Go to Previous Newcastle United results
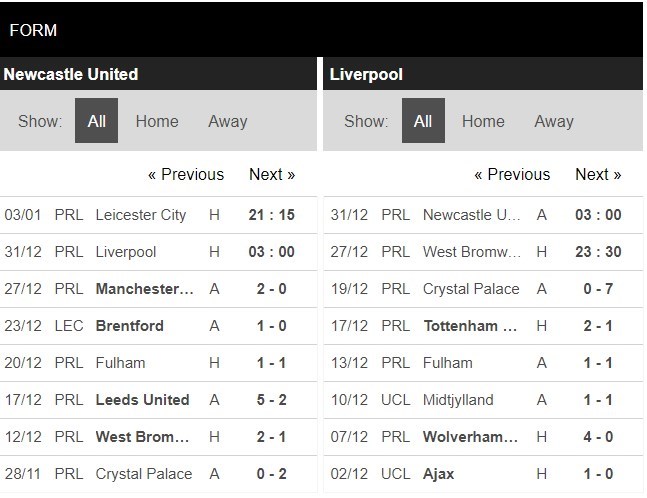The width and height of the screenshot is (647, 498). pos(186,174)
